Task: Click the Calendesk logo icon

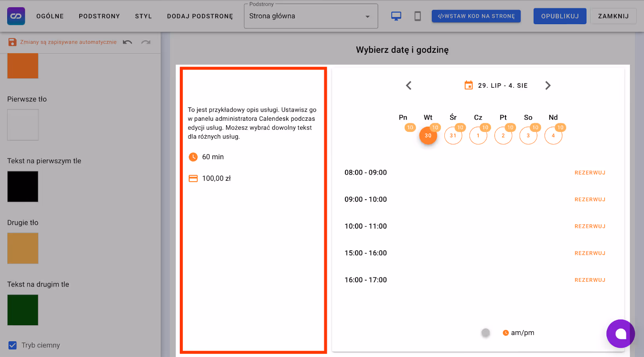Action: coord(16,16)
